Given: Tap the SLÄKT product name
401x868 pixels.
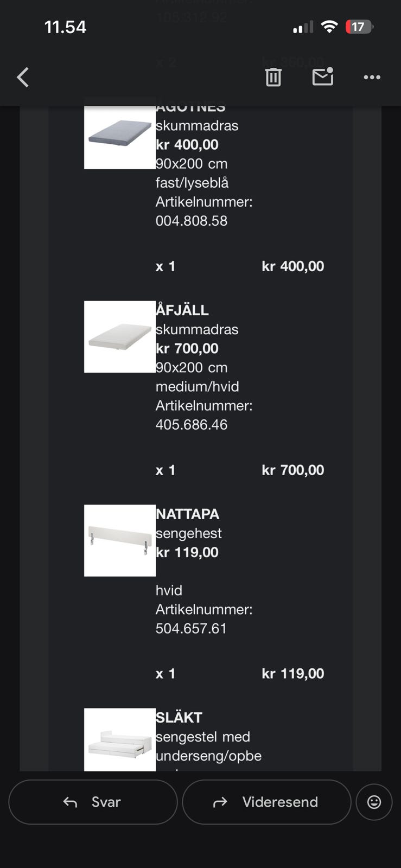Looking at the screenshot, I should (x=179, y=717).
